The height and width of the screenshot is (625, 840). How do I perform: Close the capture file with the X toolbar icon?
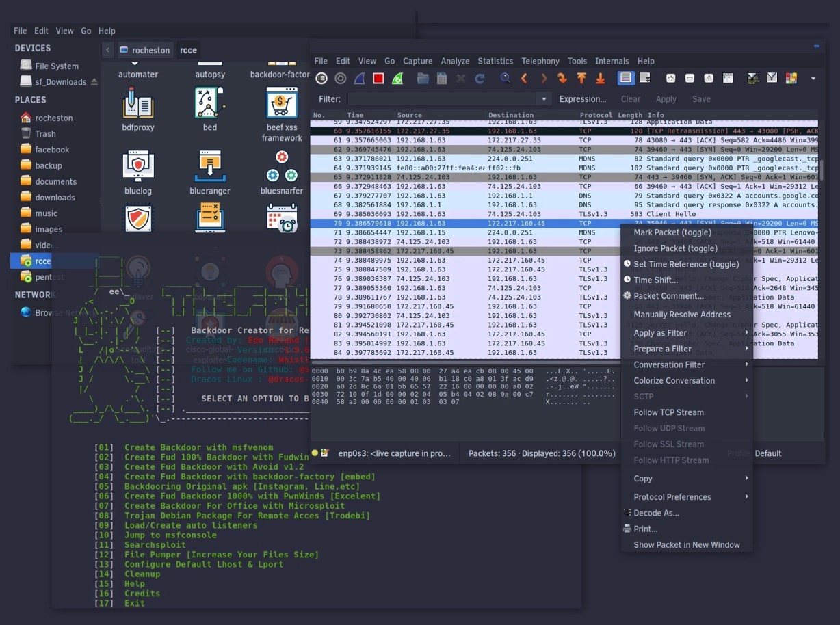(x=461, y=79)
